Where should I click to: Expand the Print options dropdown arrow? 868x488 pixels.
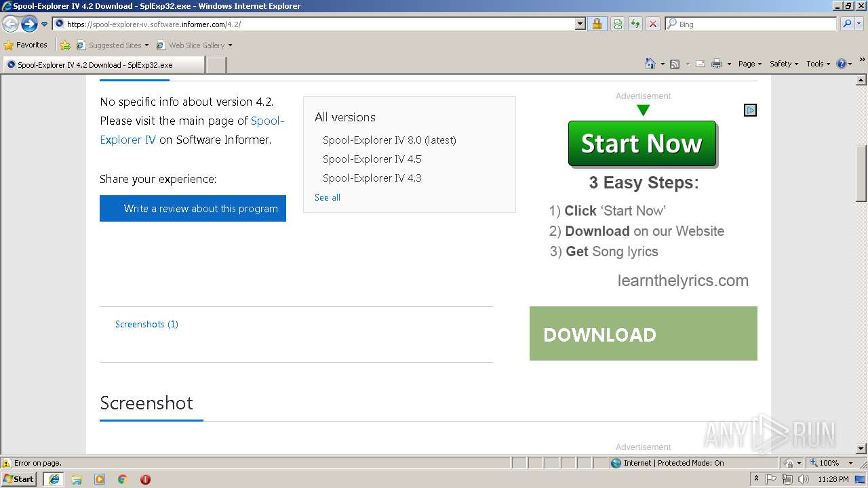tap(729, 64)
